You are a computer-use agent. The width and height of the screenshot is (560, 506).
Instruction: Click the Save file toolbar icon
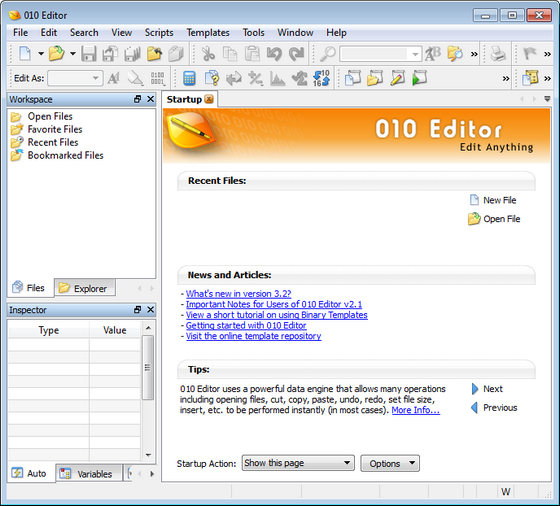(89, 54)
